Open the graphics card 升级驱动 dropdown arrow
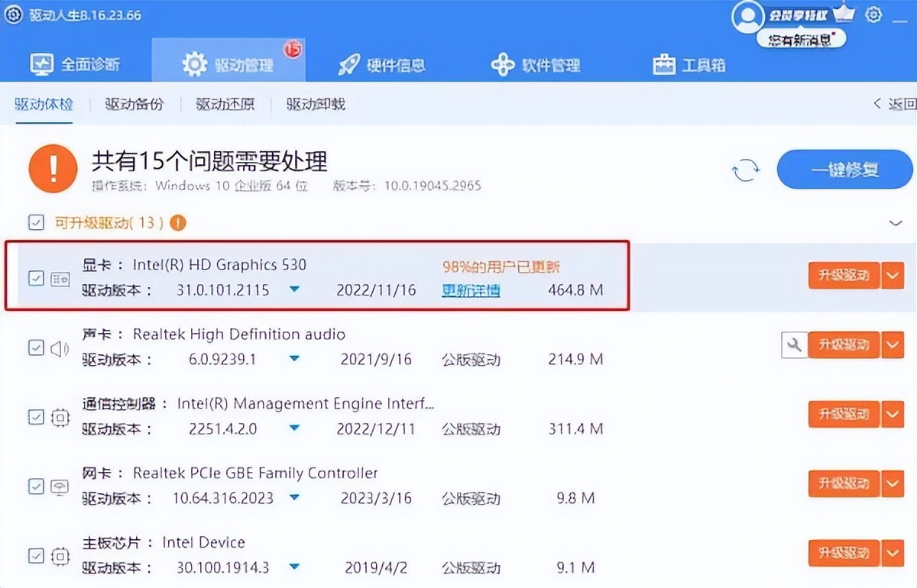The width and height of the screenshot is (917, 588). [893, 275]
